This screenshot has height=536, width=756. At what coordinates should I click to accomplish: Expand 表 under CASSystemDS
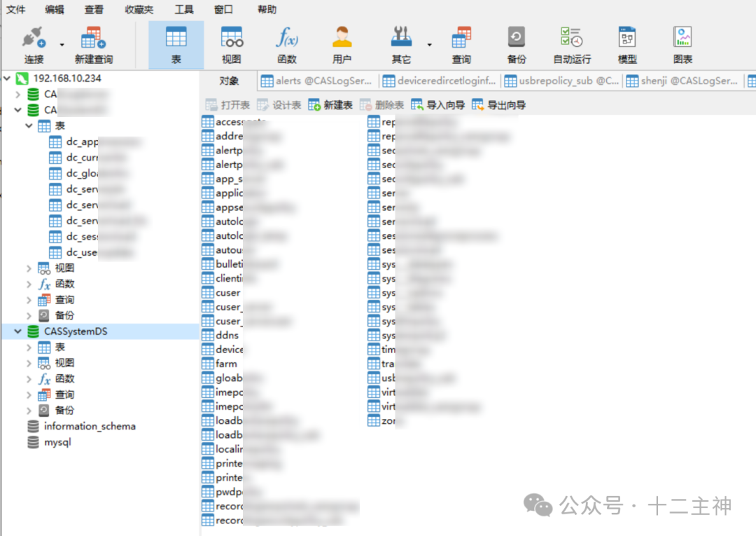pyautogui.click(x=29, y=348)
